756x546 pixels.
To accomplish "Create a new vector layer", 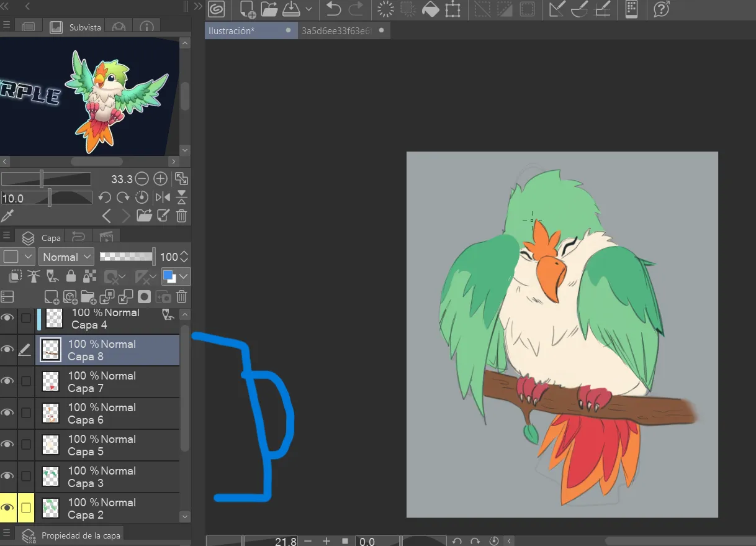I will [x=71, y=297].
